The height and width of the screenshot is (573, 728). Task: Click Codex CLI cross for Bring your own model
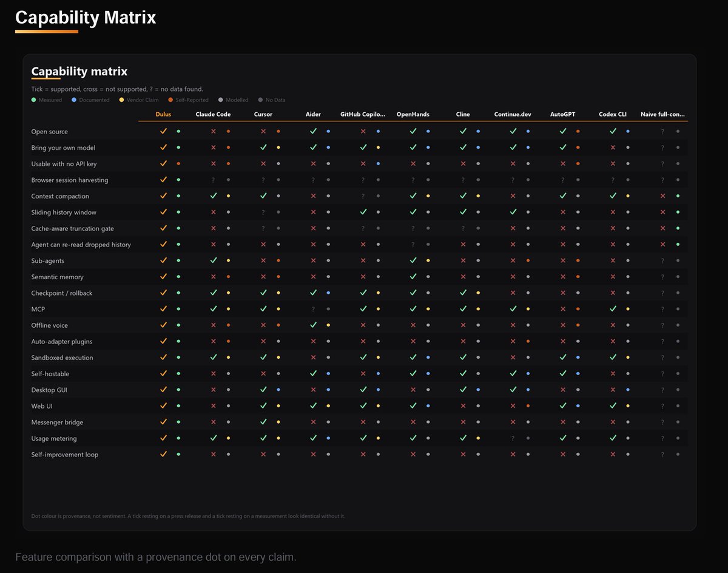click(613, 147)
